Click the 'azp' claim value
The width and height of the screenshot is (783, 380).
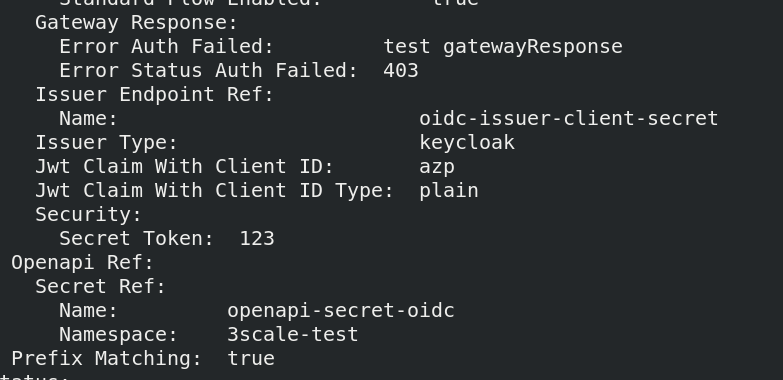[437, 167]
